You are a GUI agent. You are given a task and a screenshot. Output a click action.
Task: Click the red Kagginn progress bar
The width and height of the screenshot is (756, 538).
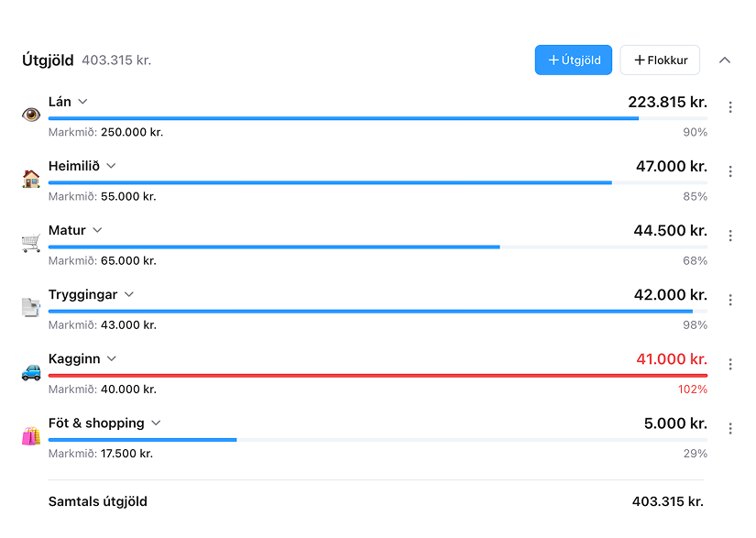click(378, 375)
